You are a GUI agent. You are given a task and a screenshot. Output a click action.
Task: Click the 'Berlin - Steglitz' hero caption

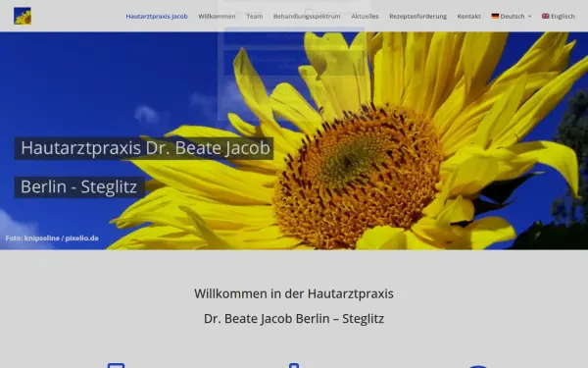pyautogui.click(x=79, y=187)
